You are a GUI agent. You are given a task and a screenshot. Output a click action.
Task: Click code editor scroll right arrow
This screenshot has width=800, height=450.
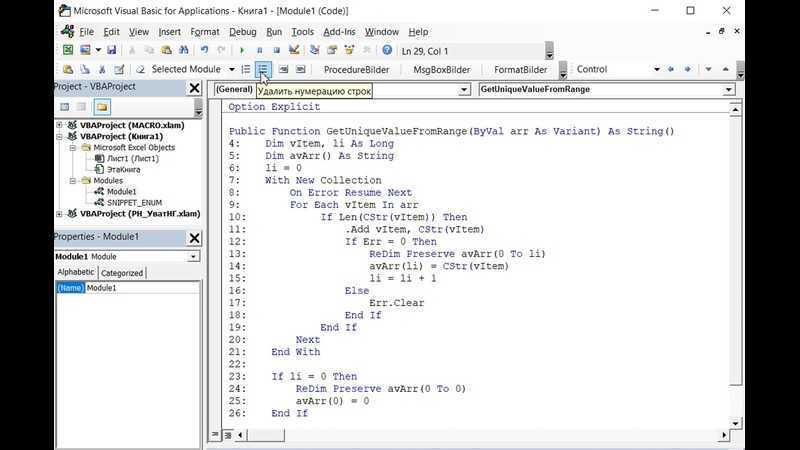click(x=723, y=435)
